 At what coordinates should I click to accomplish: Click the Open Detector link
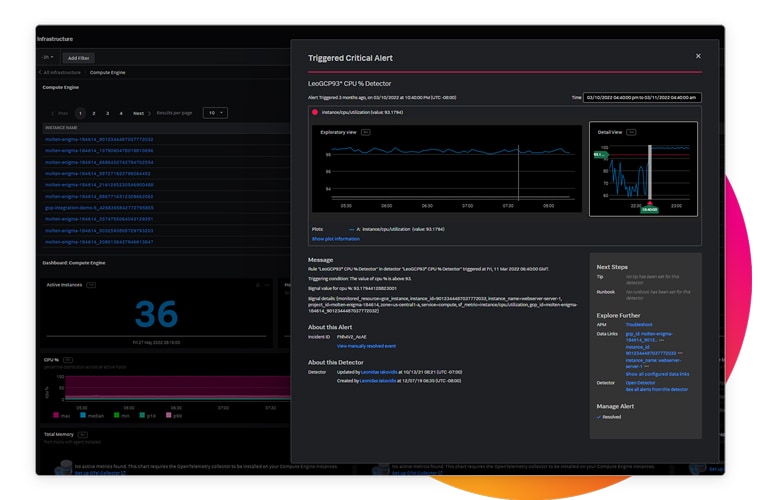click(x=640, y=383)
